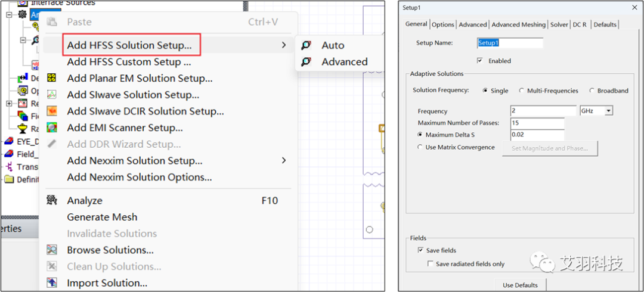Viewport: 644px width, 292px height.
Task: Click the Paste clipboard icon
Action: click(x=52, y=22)
